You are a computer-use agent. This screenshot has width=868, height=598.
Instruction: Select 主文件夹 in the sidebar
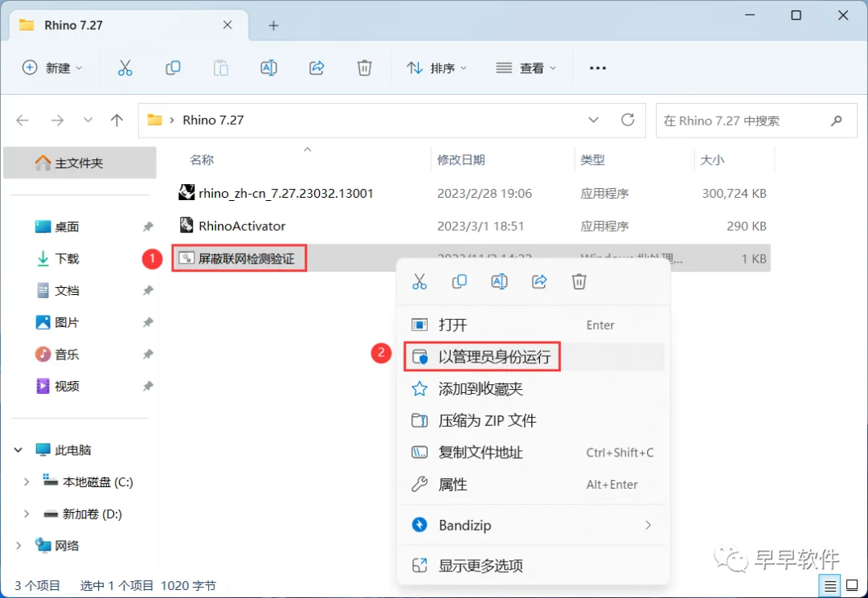coord(80,163)
